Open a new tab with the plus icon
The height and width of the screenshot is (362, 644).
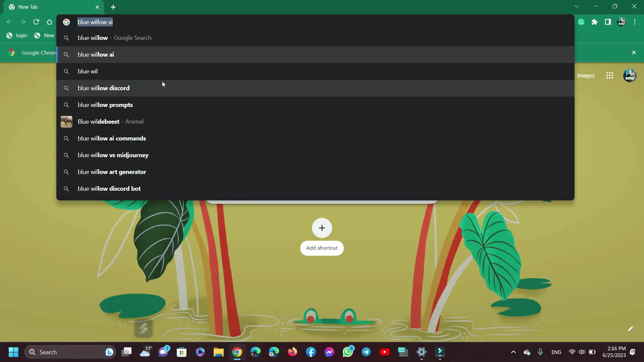[113, 7]
